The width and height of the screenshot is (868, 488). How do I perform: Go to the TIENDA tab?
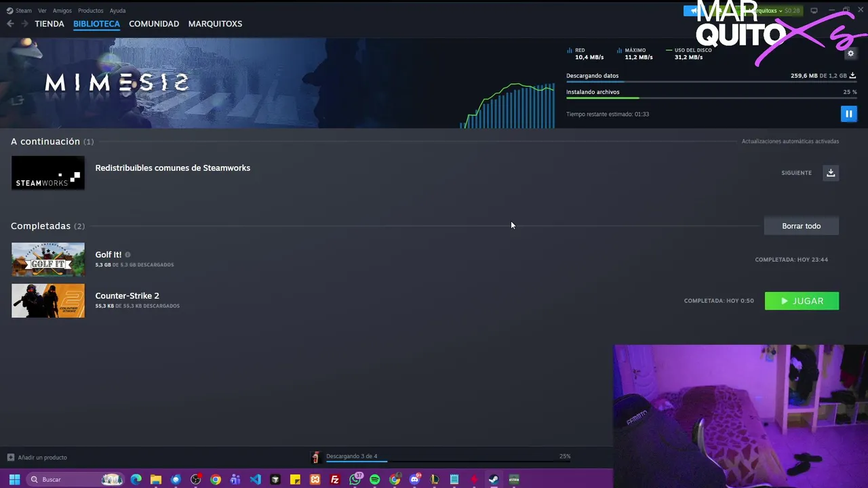coord(50,24)
